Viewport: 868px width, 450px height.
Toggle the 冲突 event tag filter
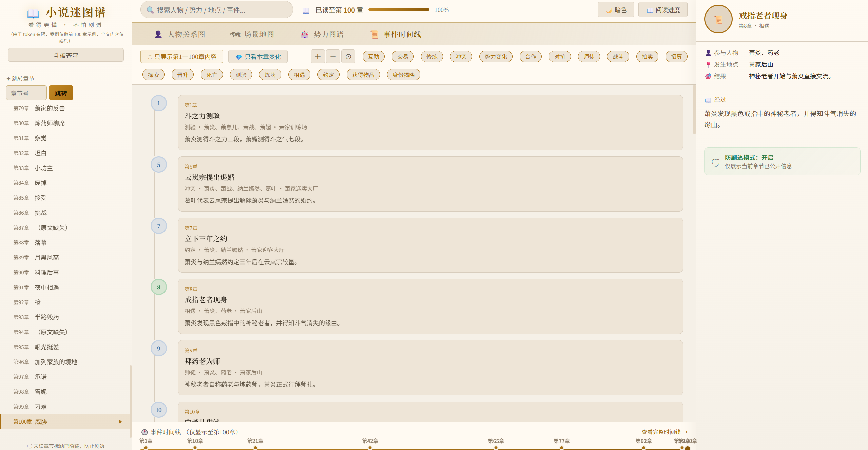tap(461, 57)
